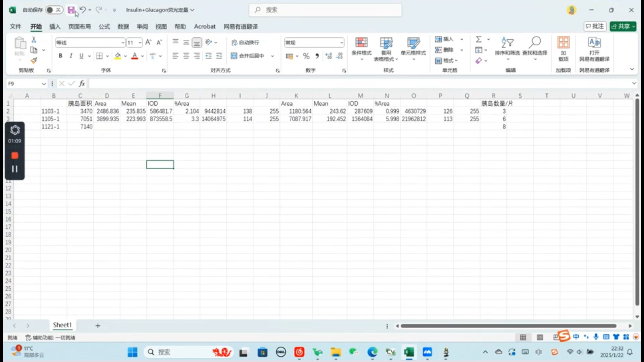Screen dimensions: 644x362
Task: Toggle bold formatting
Action: tap(60, 56)
